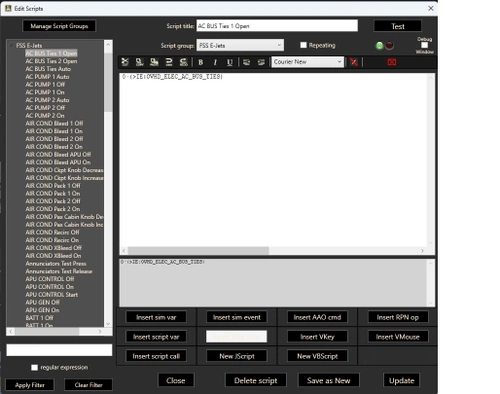
Task: Click Insert sim event button
Action: coord(237,317)
